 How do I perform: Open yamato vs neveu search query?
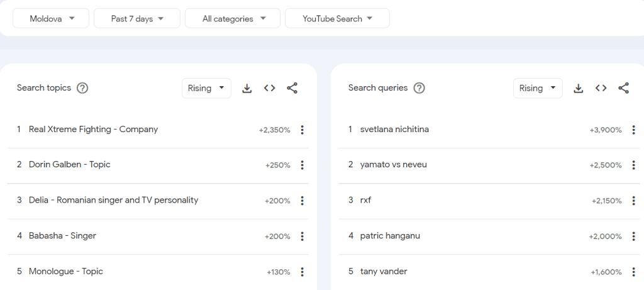click(394, 165)
